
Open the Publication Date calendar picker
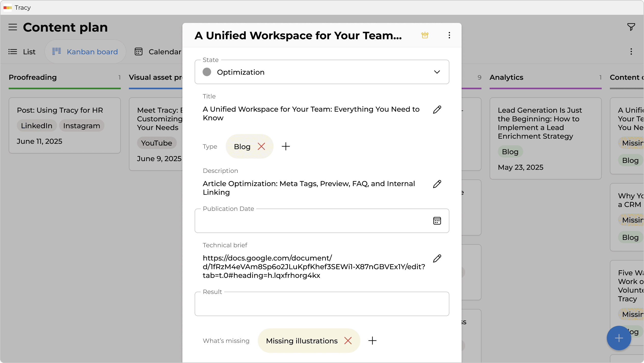pyautogui.click(x=437, y=221)
